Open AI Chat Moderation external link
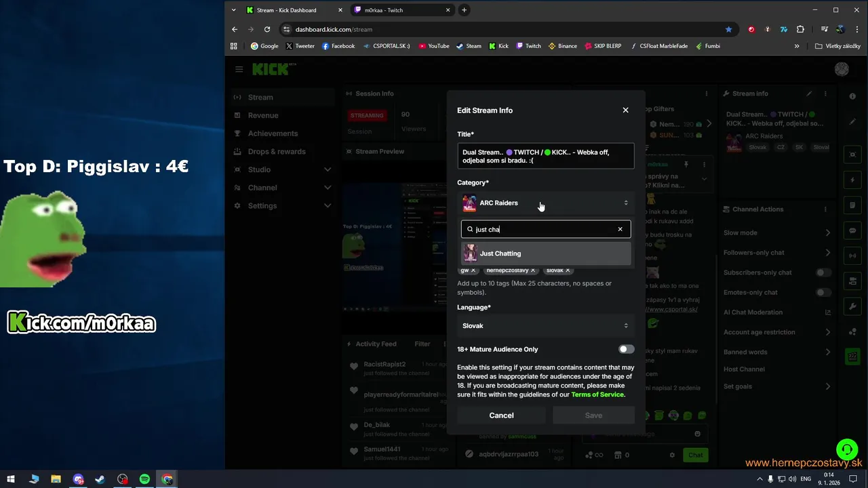Image resolution: width=868 pixels, height=488 pixels. 827,312
